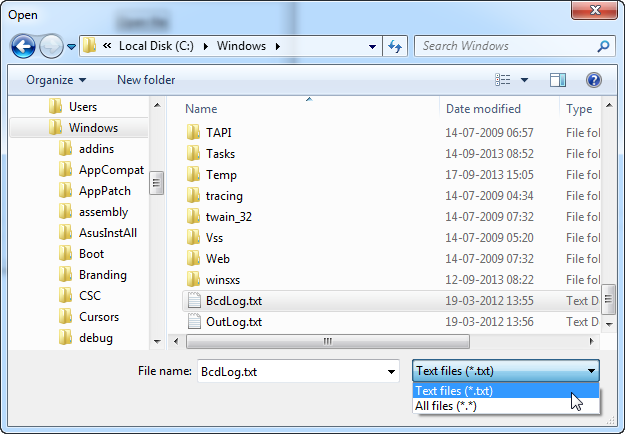This screenshot has width=625, height=434.
Task: Select the BcdLog.txt file icon
Action: 195,300
